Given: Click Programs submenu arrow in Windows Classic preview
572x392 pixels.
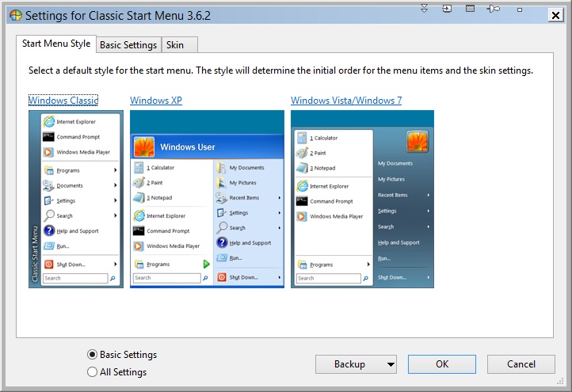Looking at the screenshot, I should pos(116,170).
